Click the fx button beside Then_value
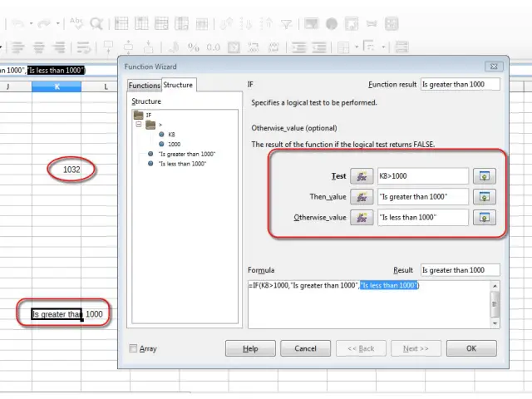This screenshot has width=532, height=399. [x=362, y=197]
